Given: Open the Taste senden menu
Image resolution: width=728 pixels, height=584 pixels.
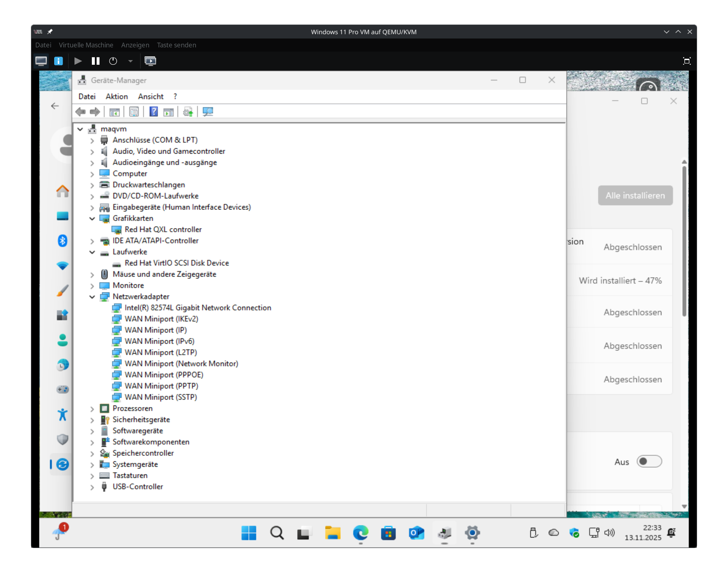Looking at the screenshot, I should point(176,45).
